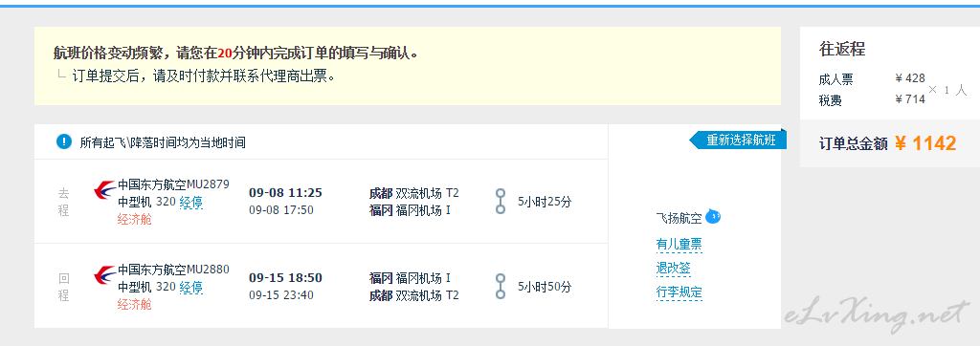
Task: Click the 税费 ¥714 tax line
Action: [872, 100]
